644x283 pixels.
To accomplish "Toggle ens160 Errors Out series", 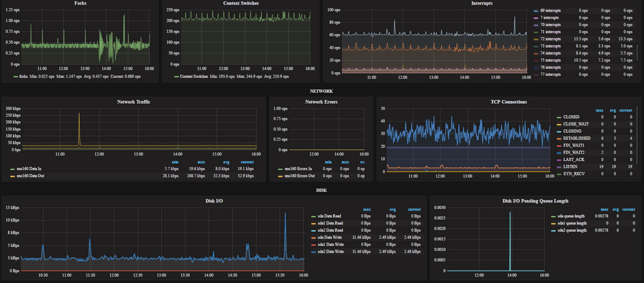I will (x=300, y=176).
